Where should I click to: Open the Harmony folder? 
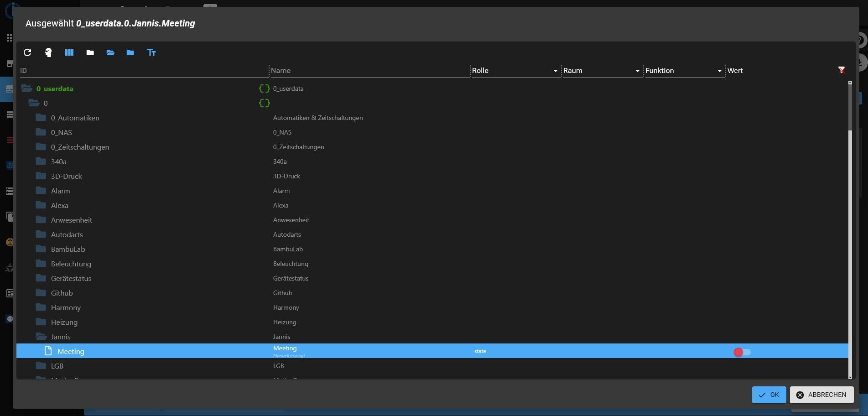click(41, 307)
